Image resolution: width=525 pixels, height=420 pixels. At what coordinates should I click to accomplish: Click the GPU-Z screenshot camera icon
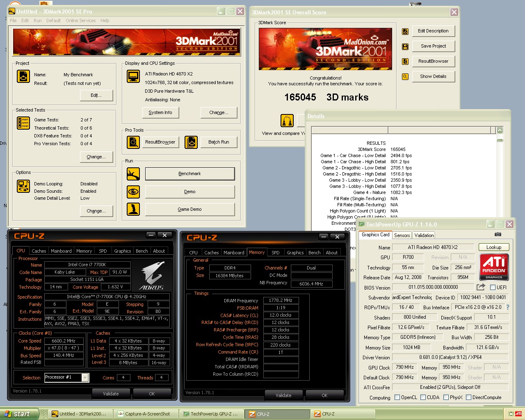[x=498, y=235]
